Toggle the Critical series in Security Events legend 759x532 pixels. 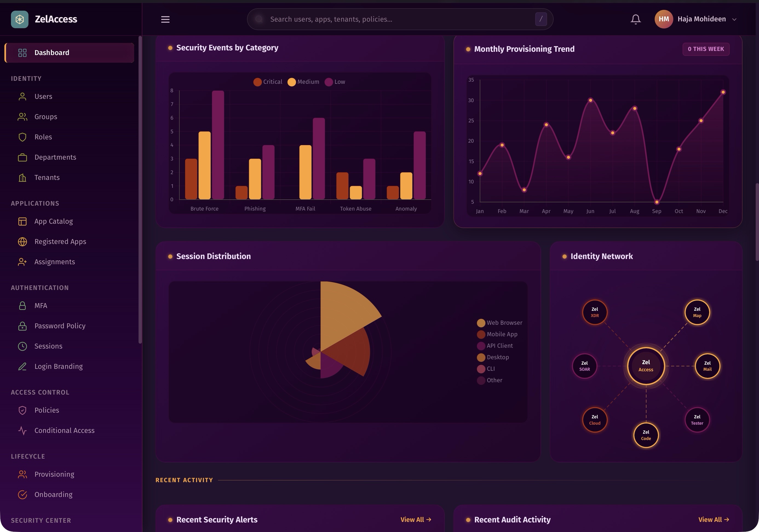[x=268, y=81]
